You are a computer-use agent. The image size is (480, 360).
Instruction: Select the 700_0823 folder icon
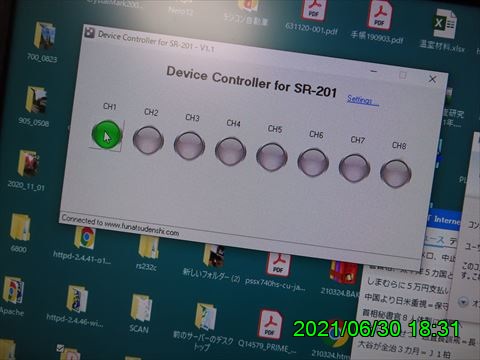tap(44, 35)
